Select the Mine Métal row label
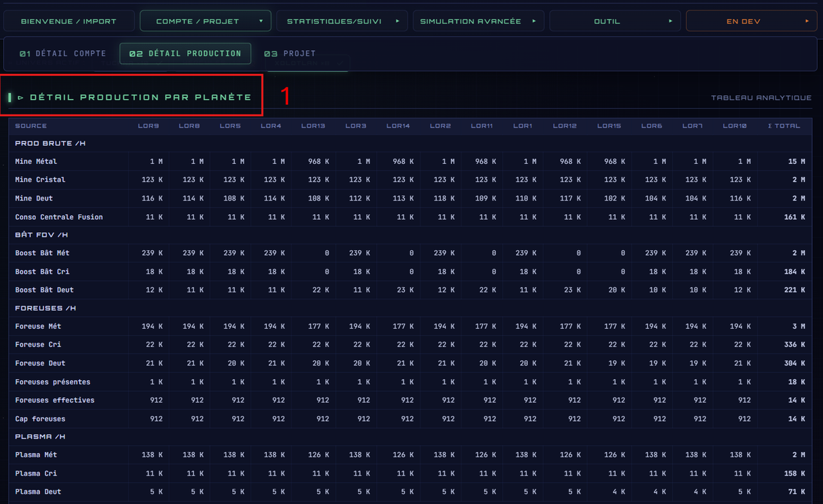 [x=36, y=161]
